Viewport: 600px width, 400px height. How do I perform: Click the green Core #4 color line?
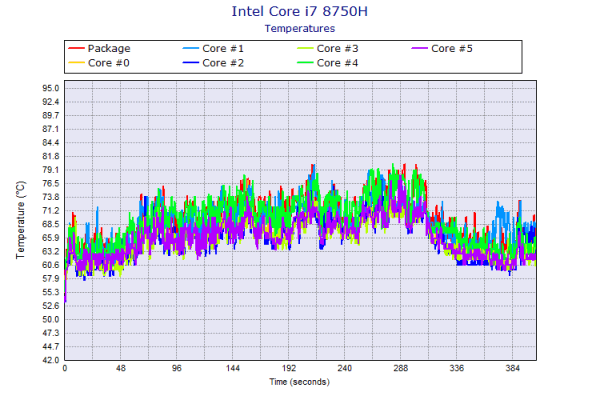click(305, 62)
